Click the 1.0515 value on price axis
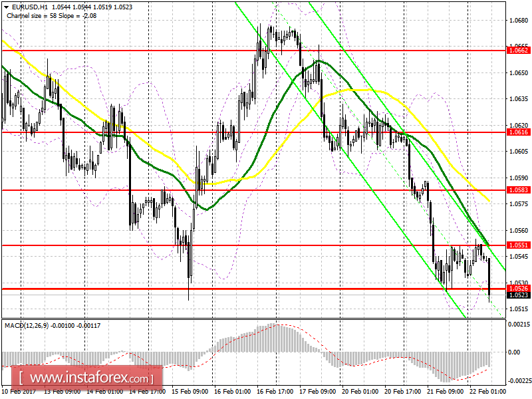Viewport: 532px width, 399px height. pos(519,309)
